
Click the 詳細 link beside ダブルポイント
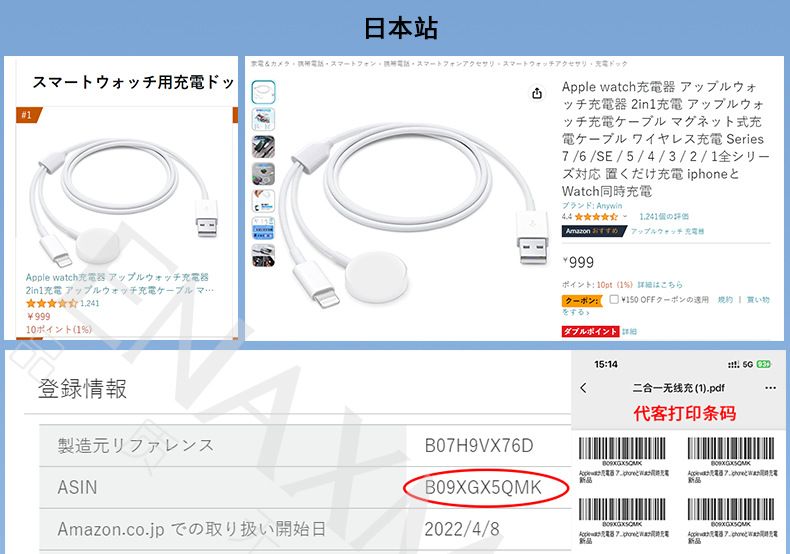click(629, 331)
